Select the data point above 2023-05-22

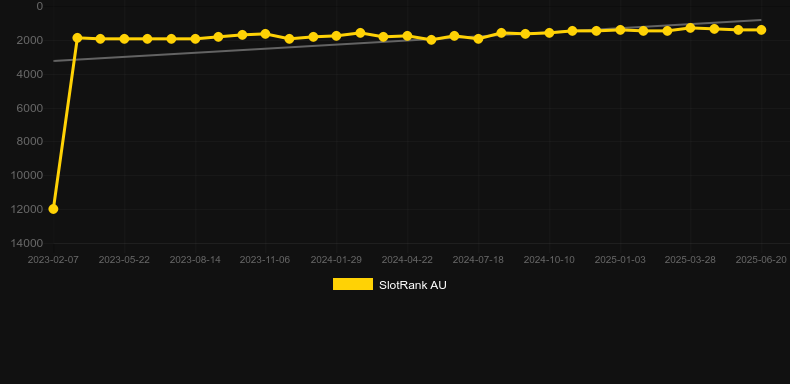click(124, 39)
